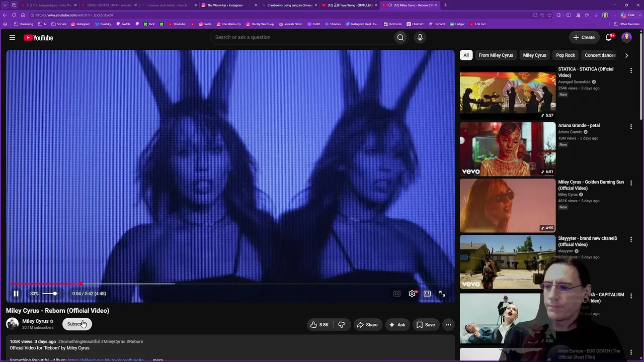Focus the YouTube search box

pos(302,37)
